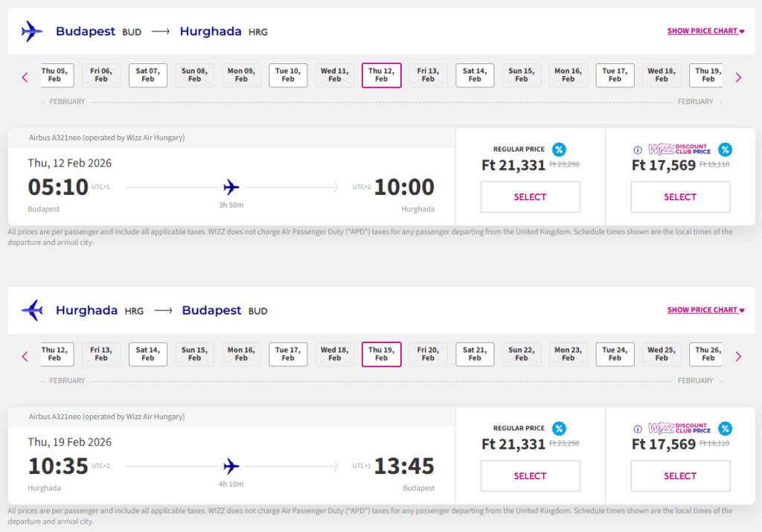
Task: Select return regular price Ft 21,331
Action: pos(530,476)
